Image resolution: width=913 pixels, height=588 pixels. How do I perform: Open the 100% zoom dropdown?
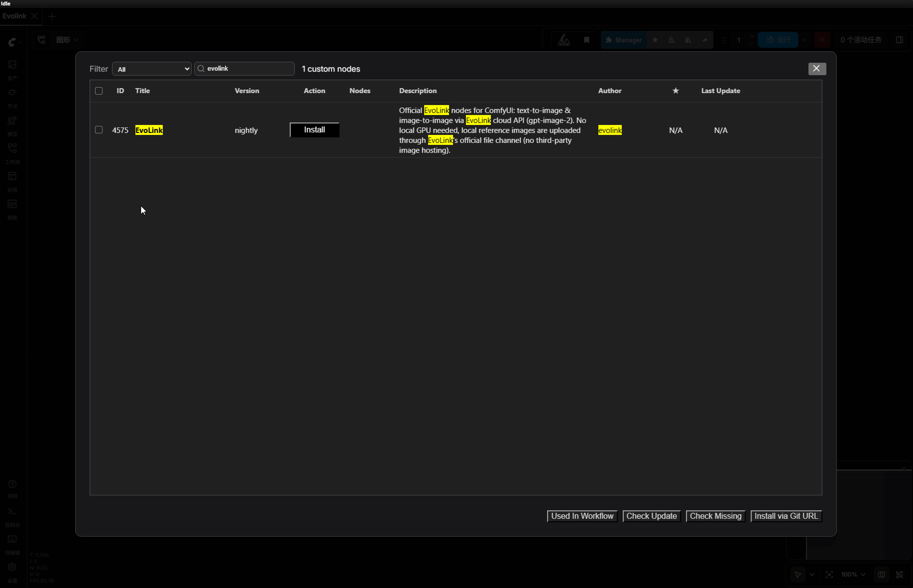854,575
